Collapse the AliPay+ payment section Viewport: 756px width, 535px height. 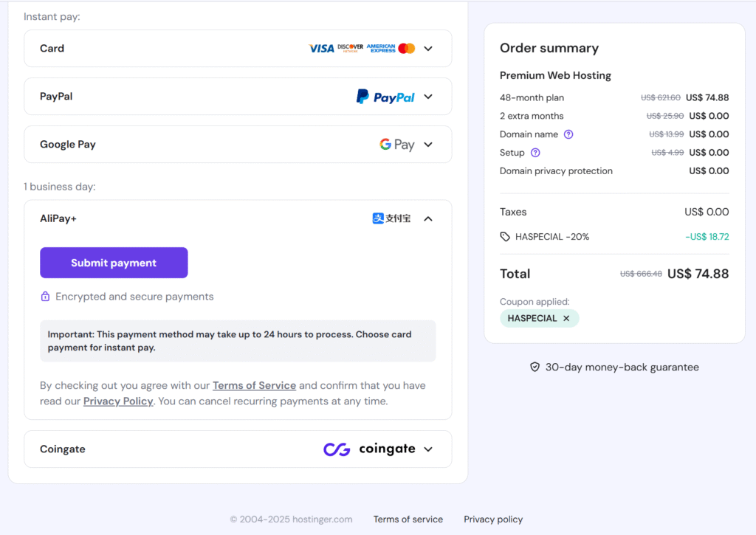(428, 218)
